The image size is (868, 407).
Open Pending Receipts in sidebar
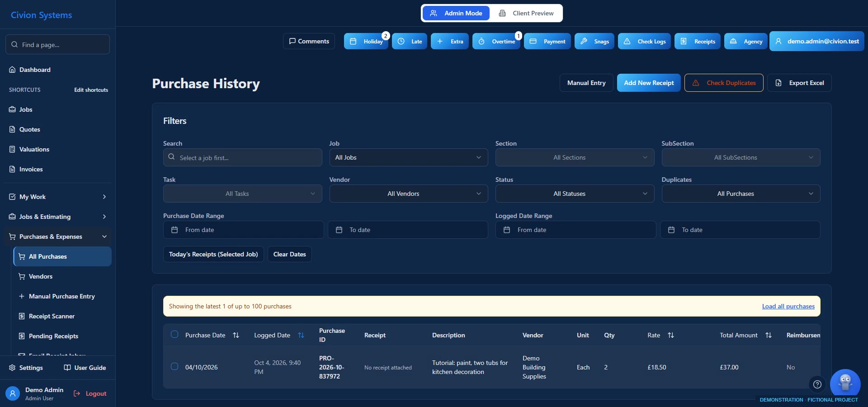coord(62,336)
